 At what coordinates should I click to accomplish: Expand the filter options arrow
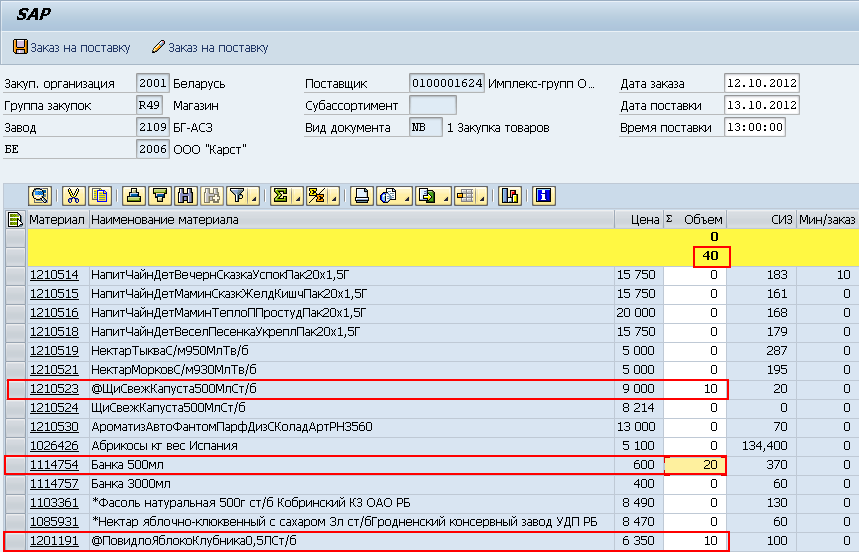coord(254,198)
